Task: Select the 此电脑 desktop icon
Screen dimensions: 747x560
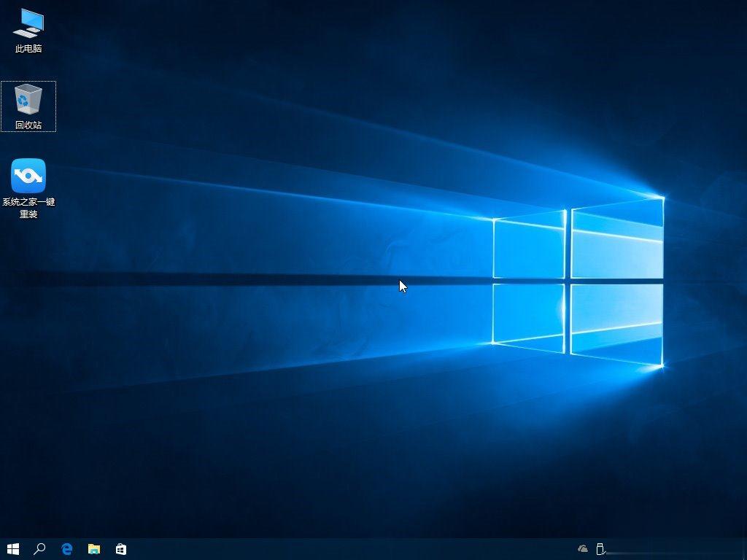Action: pyautogui.click(x=28, y=31)
